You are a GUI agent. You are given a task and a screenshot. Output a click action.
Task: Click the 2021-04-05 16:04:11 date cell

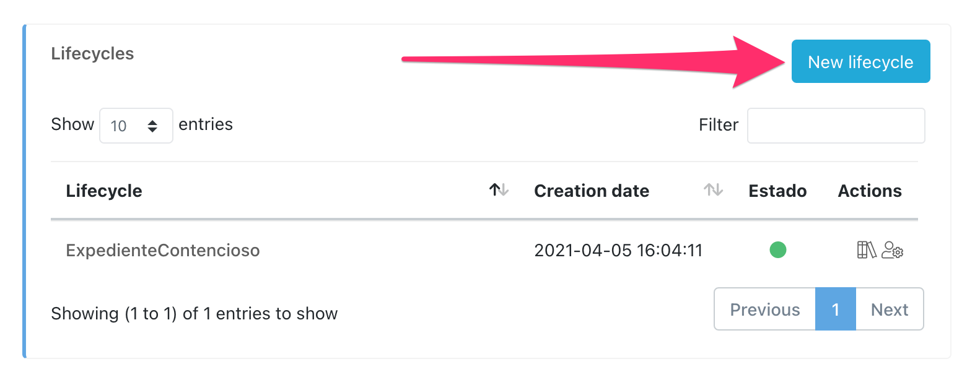[x=618, y=251]
